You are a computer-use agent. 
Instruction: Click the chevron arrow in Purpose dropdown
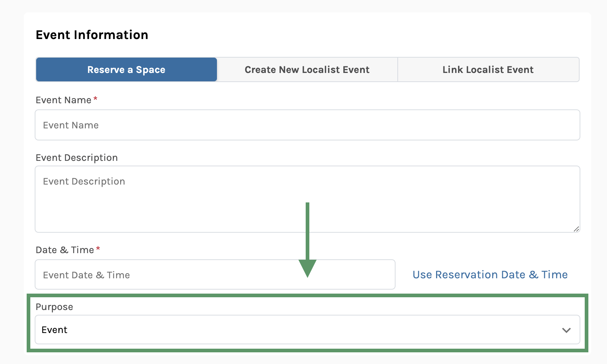pos(566,330)
